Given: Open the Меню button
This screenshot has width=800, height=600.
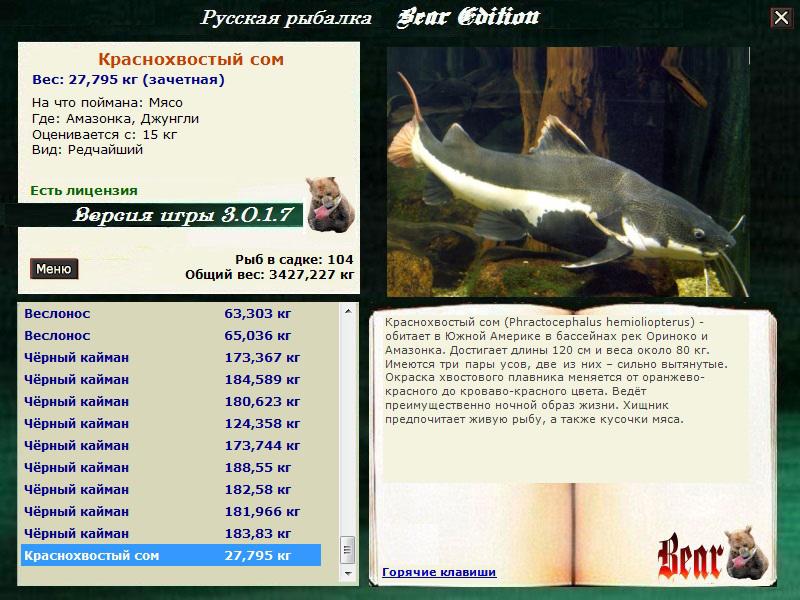Looking at the screenshot, I should [x=53, y=269].
